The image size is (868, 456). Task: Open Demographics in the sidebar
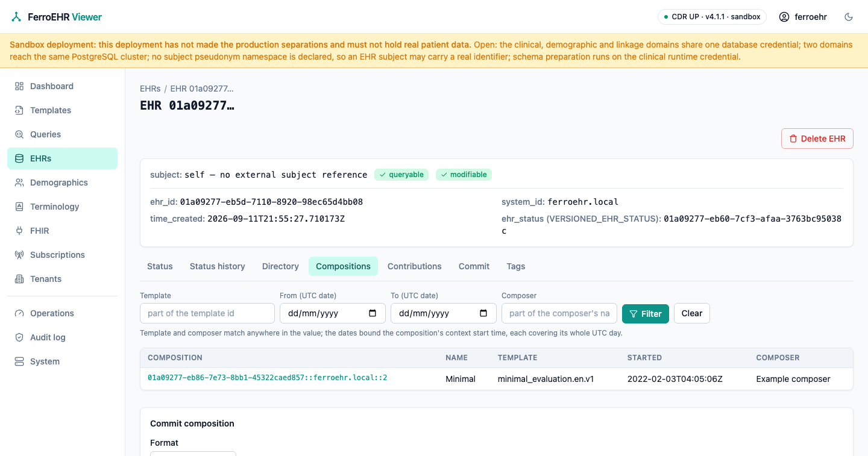62,183
